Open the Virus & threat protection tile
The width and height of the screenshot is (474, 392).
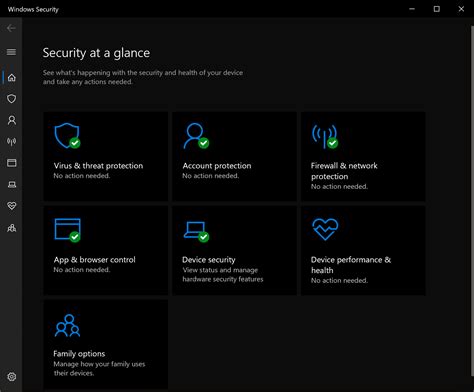coord(106,156)
